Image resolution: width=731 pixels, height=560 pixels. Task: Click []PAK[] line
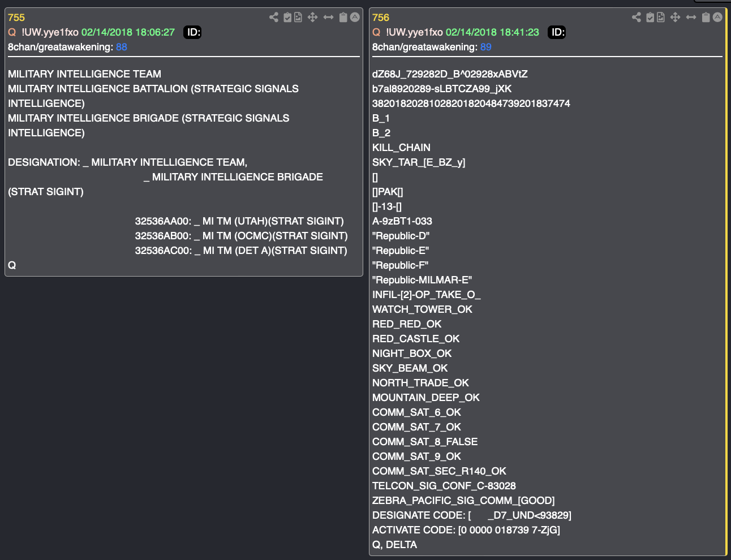click(x=388, y=192)
